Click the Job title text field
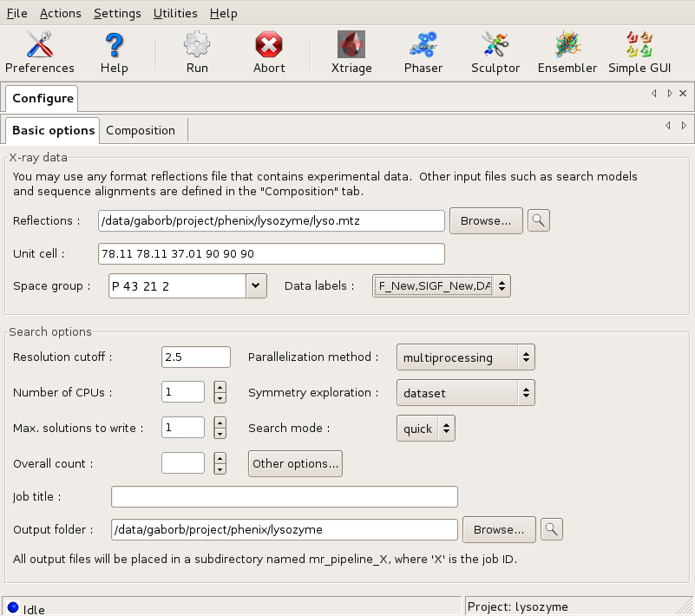 coord(284,496)
